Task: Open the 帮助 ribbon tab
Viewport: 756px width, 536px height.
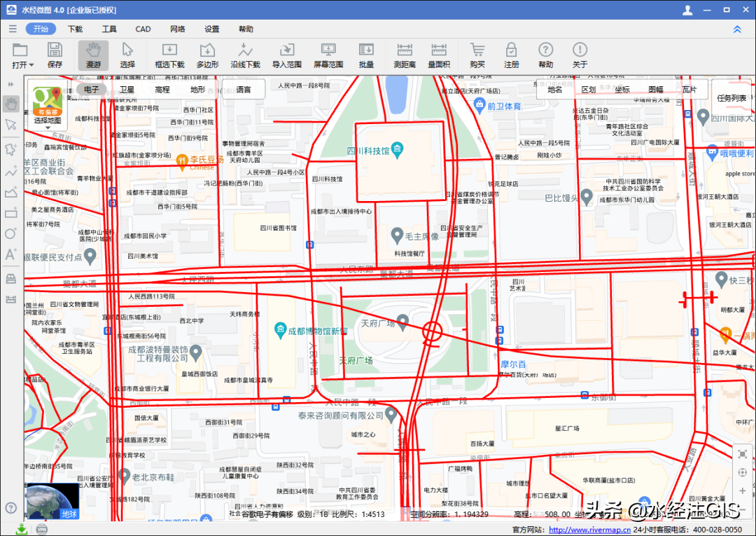Action: coord(246,29)
